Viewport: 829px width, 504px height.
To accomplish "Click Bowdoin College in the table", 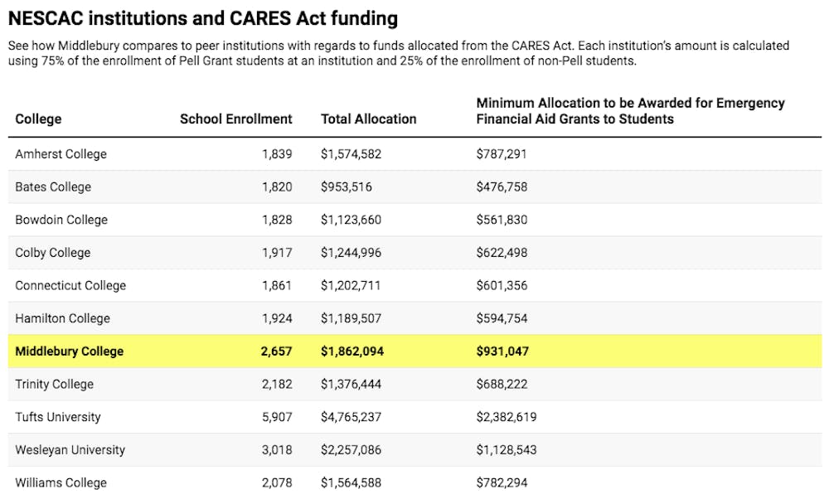I will 61,220.
